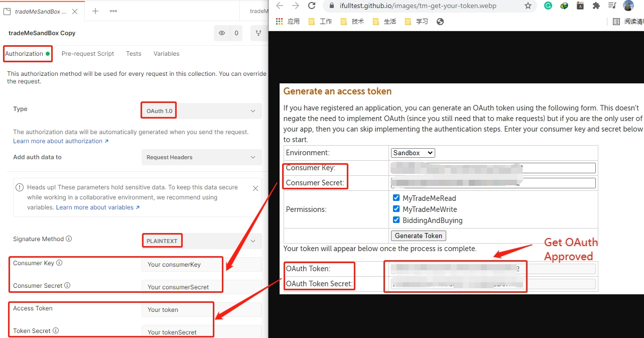Click the tradeMeSandBox Copy collection title
The height and width of the screenshot is (338, 644).
[x=42, y=33]
